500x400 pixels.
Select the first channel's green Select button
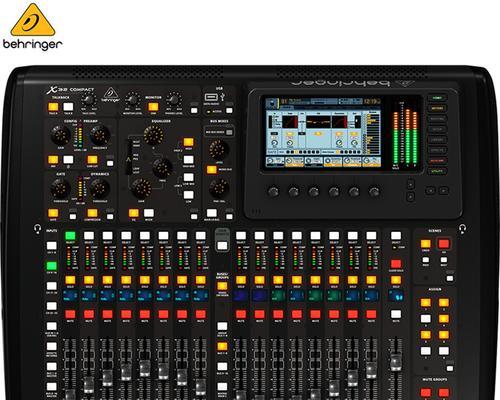tap(70, 236)
